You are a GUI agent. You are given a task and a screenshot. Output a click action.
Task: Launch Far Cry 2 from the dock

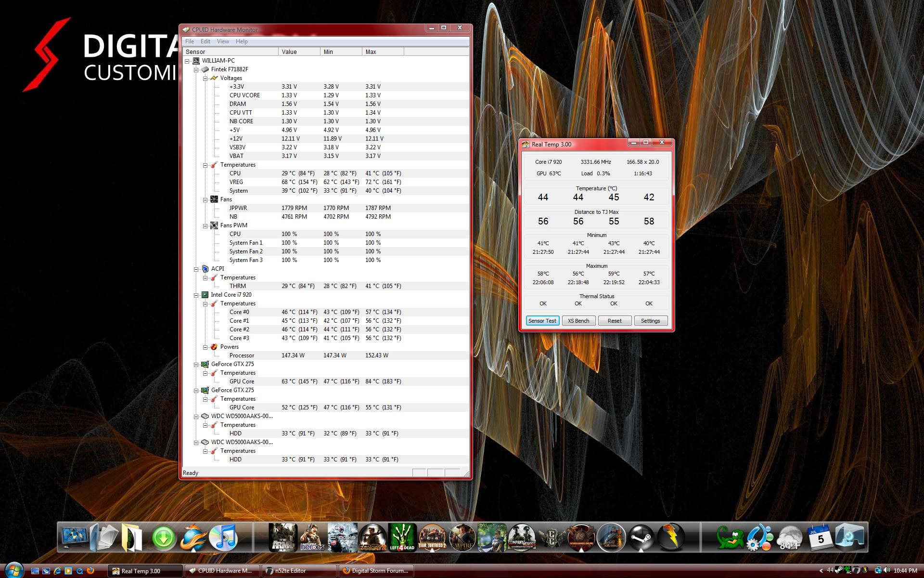372,537
